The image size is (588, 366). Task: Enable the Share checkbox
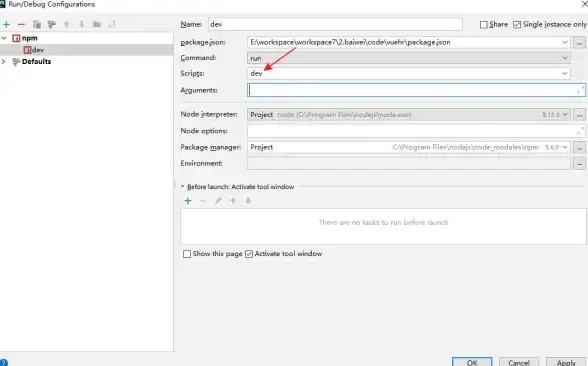[x=484, y=25]
